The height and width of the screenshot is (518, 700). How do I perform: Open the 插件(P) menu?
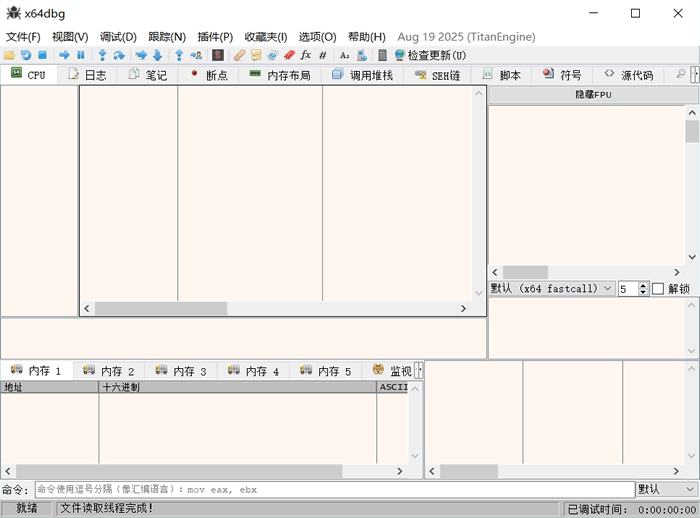click(x=215, y=37)
